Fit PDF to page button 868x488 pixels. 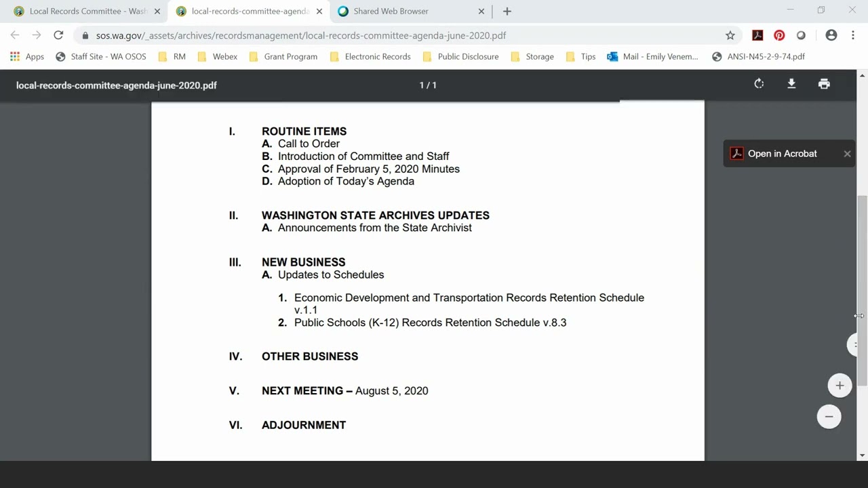(x=853, y=344)
